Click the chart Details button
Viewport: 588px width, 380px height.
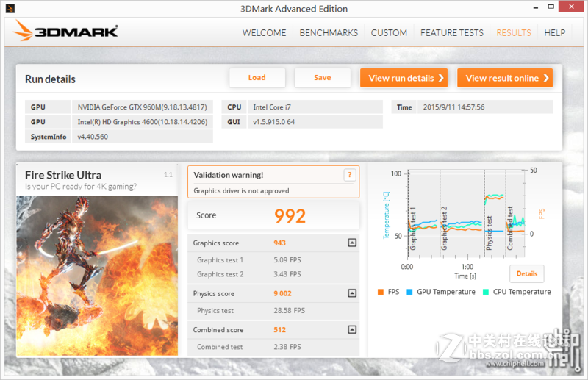pyautogui.click(x=527, y=274)
